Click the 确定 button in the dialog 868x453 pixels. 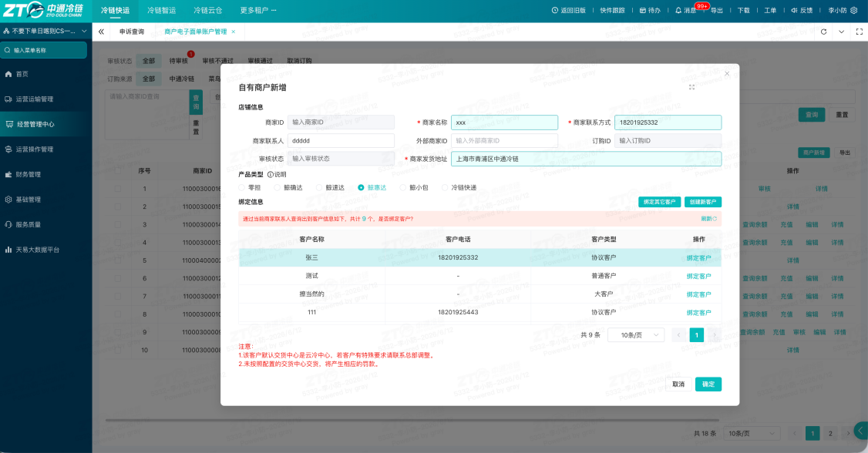[708, 384]
